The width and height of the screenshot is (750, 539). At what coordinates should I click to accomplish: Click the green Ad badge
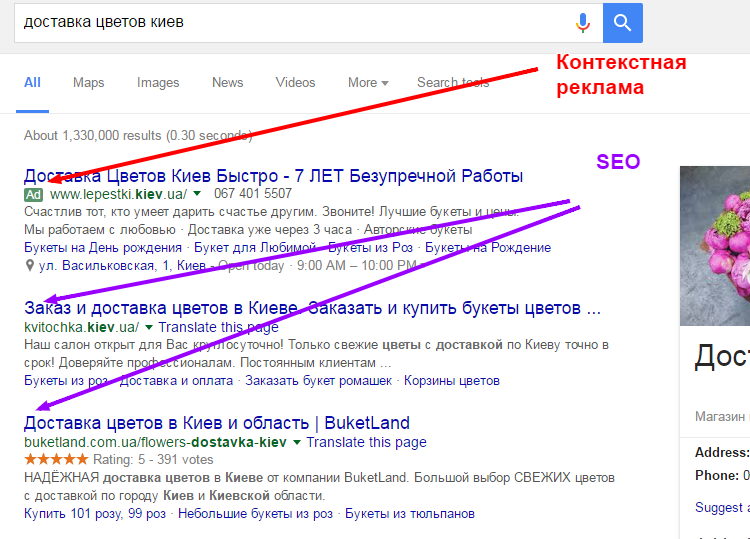point(33,195)
